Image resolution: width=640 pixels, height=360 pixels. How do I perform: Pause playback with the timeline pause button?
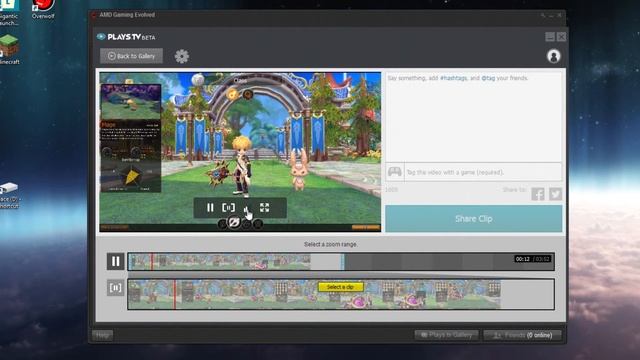coord(116,261)
